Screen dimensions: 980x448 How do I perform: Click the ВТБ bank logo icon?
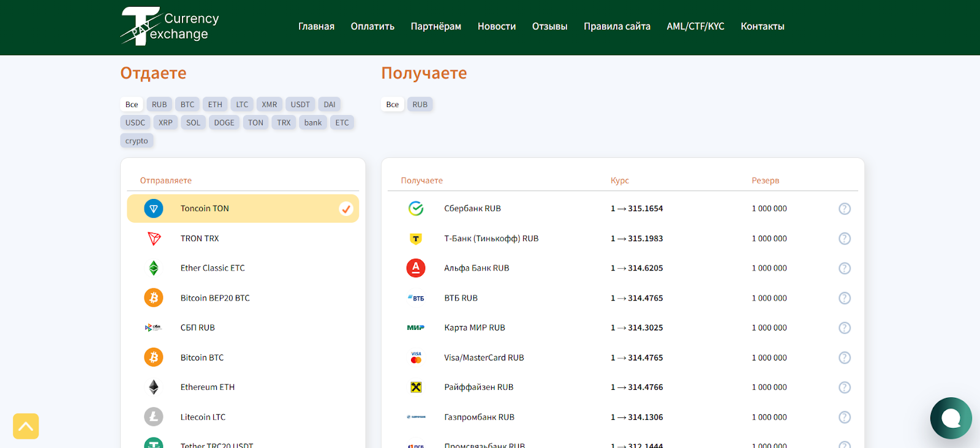[416, 298]
